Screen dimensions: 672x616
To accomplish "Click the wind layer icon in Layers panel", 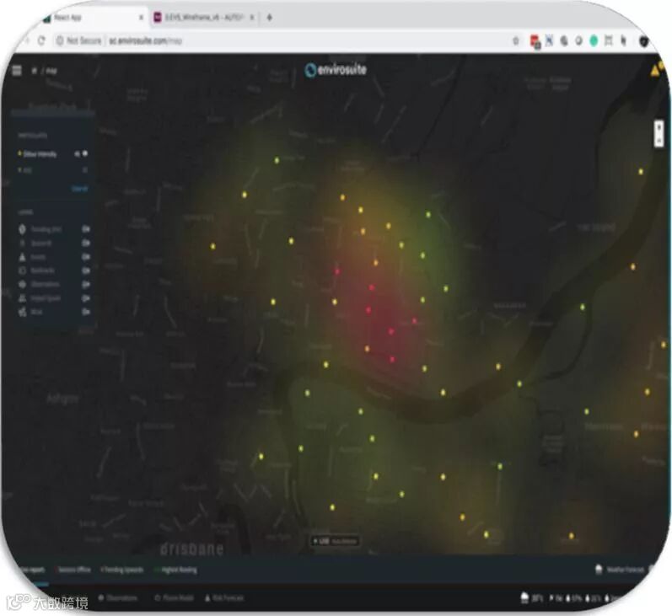I will tap(22, 312).
